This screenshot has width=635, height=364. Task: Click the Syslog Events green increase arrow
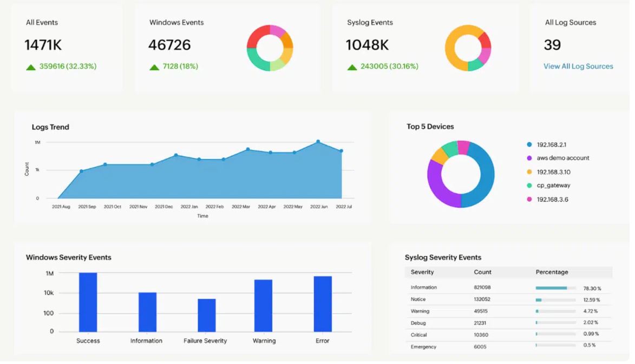352,67
